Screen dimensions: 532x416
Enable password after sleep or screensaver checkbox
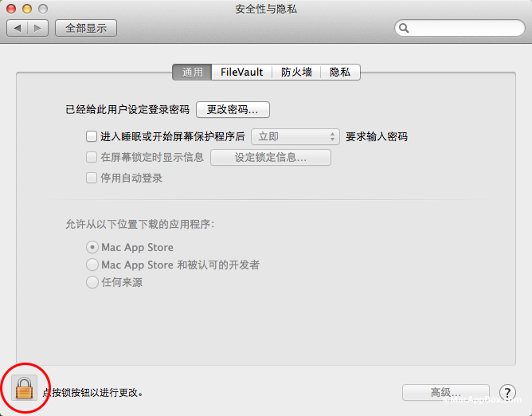coord(92,137)
